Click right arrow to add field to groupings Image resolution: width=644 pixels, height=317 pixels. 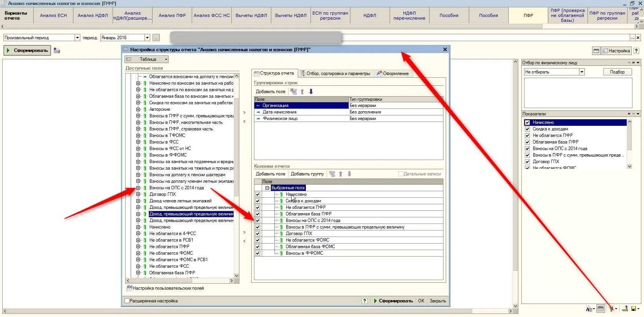click(244, 112)
